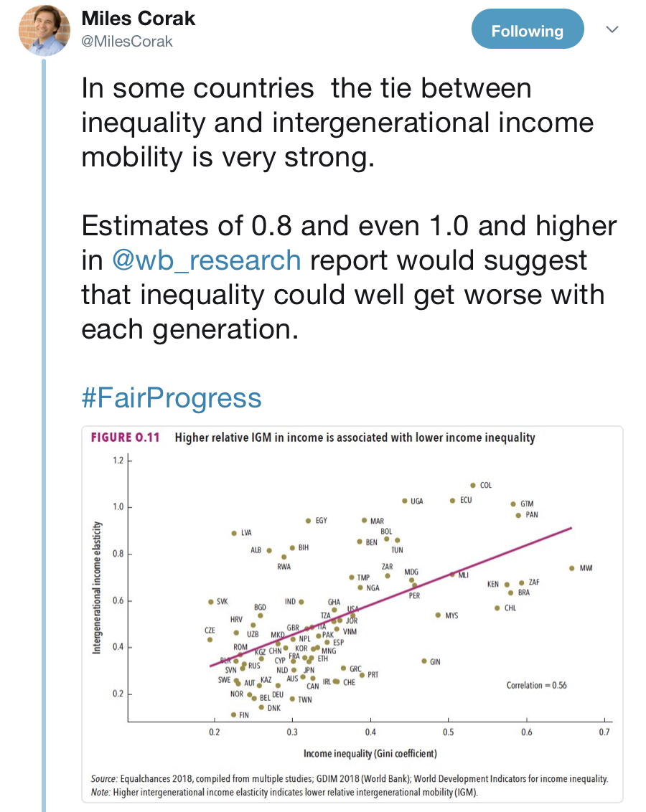Image resolution: width=646 pixels, height=812 pixels.
Task: Click the "FIGURE 0.11" heading label
Action: click(x=125, y=438)
